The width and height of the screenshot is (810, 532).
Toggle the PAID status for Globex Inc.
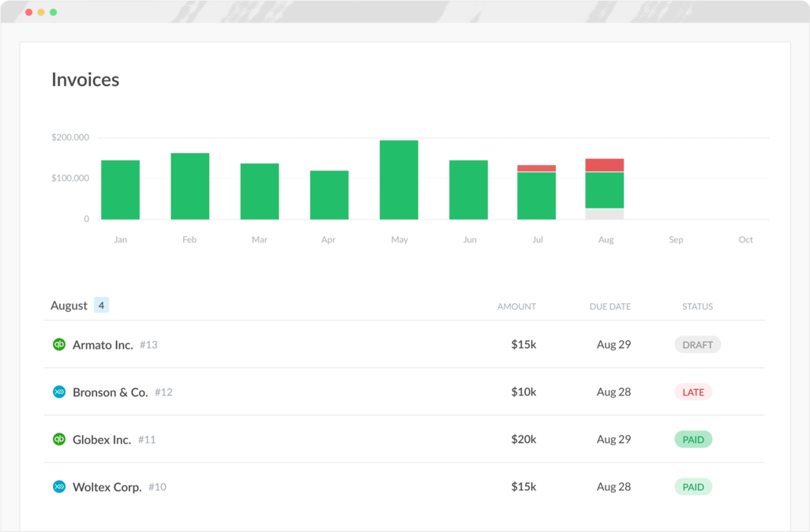point(693,439)
